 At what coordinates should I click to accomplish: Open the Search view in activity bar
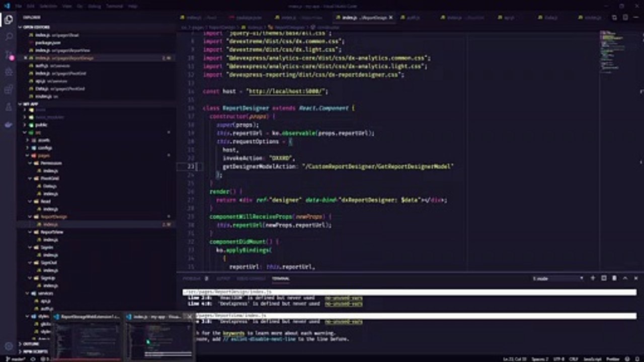click(8, 37)
